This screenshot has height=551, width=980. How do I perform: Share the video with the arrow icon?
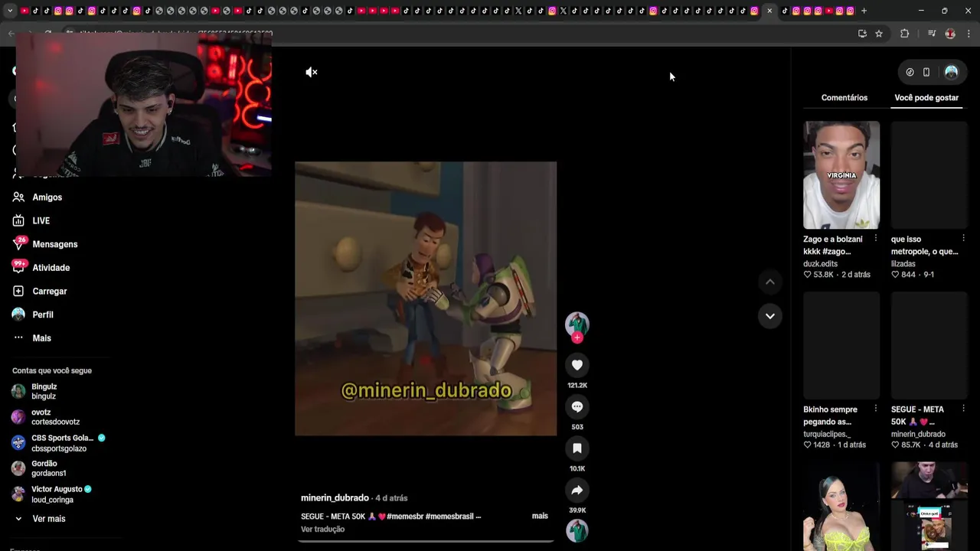(x=577, y=490)
